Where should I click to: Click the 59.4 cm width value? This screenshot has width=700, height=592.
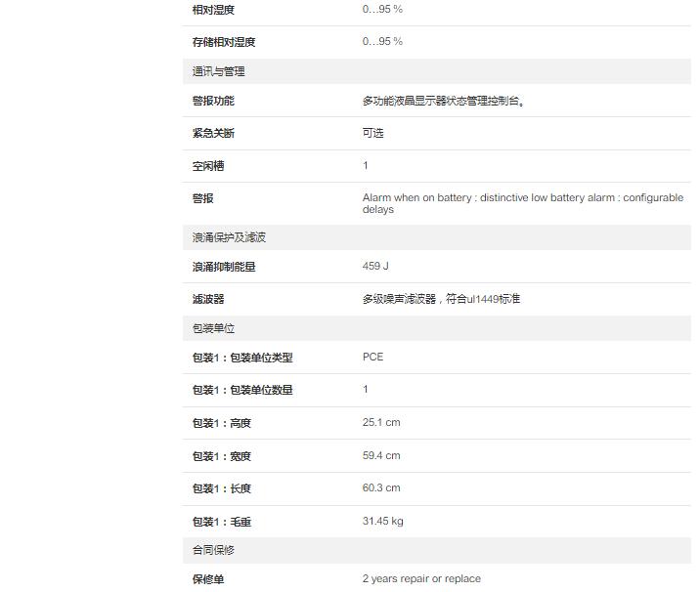click(381, 455)
